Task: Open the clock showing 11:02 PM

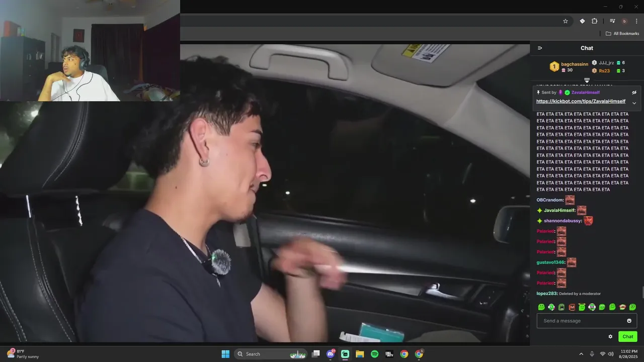Action: tap(629, 354)
